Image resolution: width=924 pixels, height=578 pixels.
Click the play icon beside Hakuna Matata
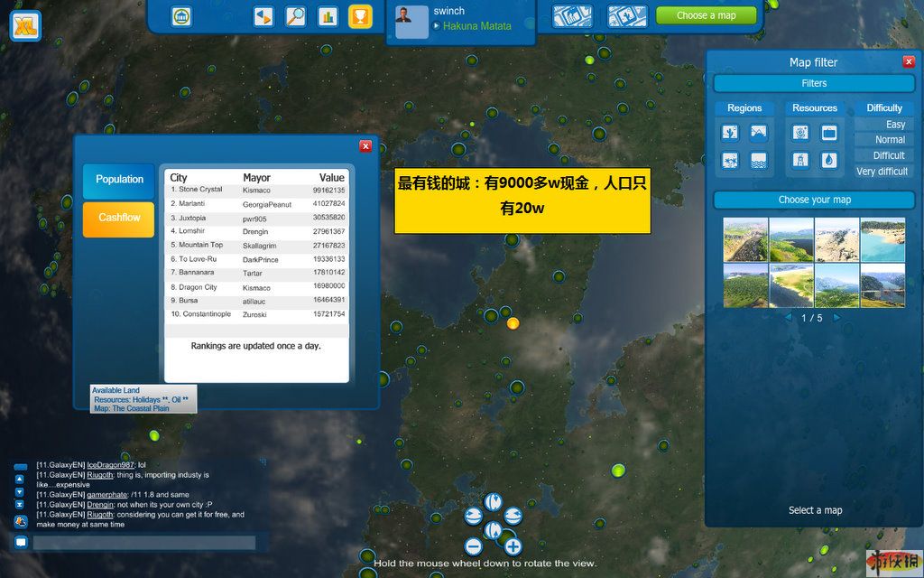click(437, 26)
